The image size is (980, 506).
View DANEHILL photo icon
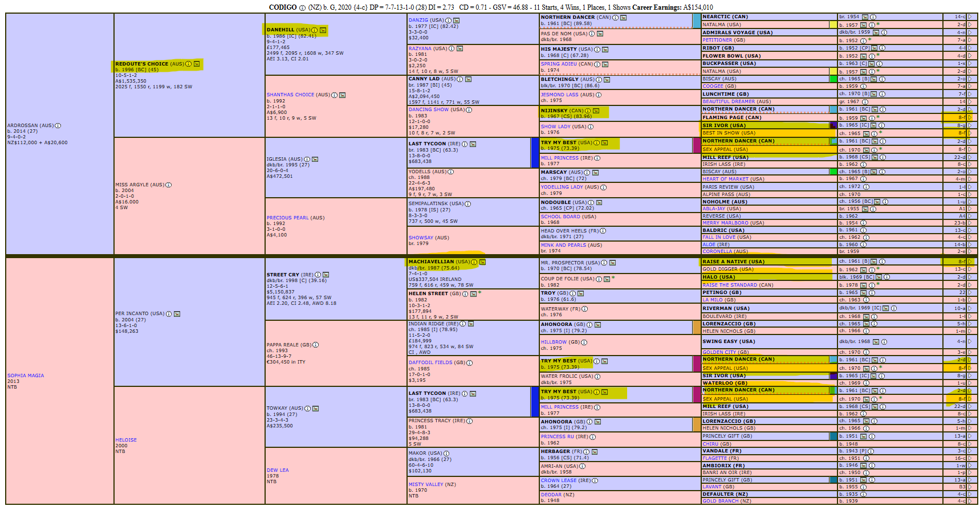tap(323, 30)
